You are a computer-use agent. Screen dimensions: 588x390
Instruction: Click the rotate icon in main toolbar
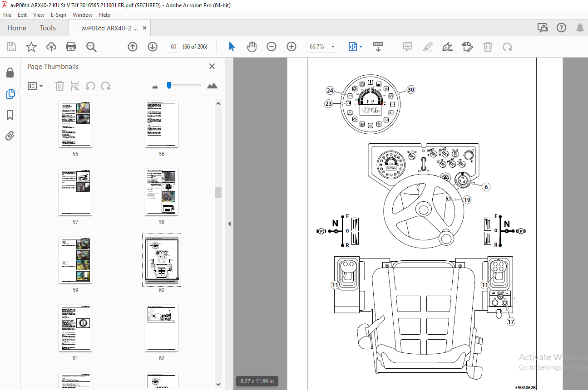coord(507,47)
